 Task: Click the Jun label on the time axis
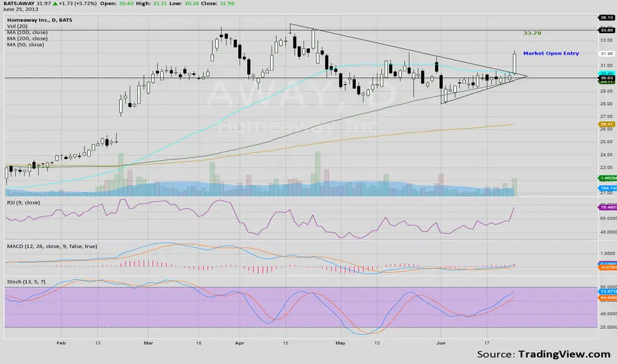[x=441, y=343]
